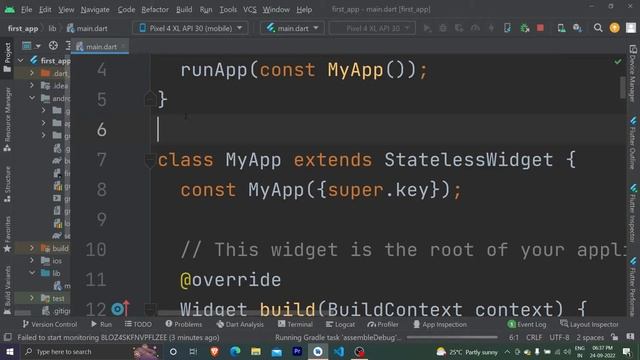
Task: Collapse the android folder in tree
Action: tap(32, 98)
